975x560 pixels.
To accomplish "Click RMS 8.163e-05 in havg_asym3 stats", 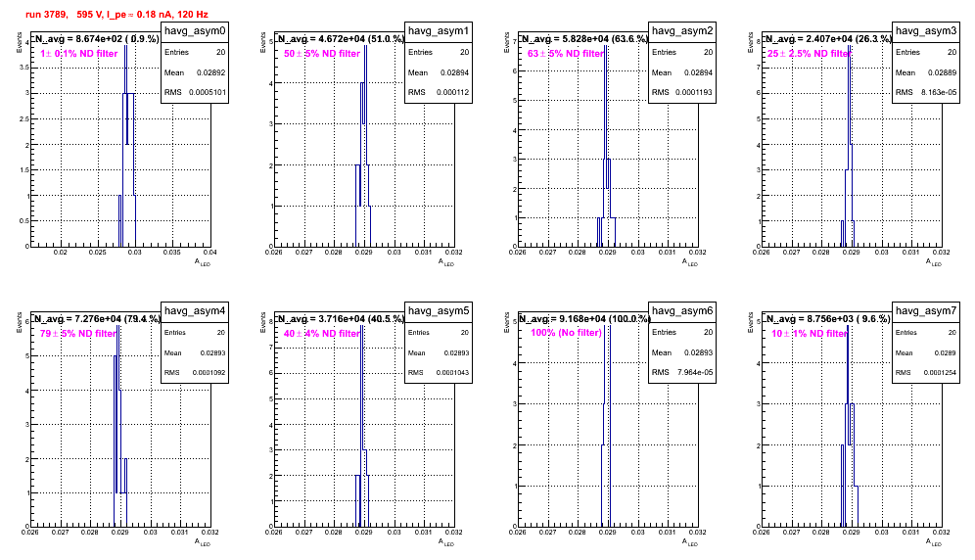I will 926,92.
